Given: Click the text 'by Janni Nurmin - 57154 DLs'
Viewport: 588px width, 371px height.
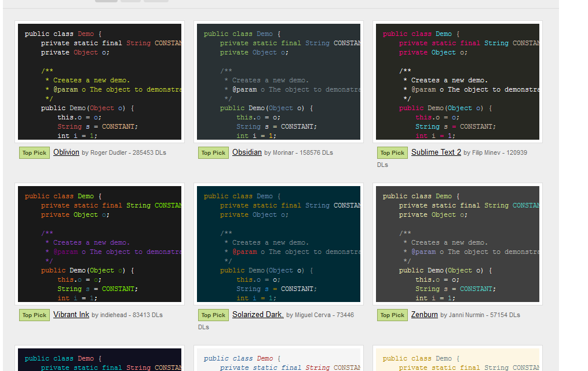Looking at the screenshot, I should coord(480,315).
